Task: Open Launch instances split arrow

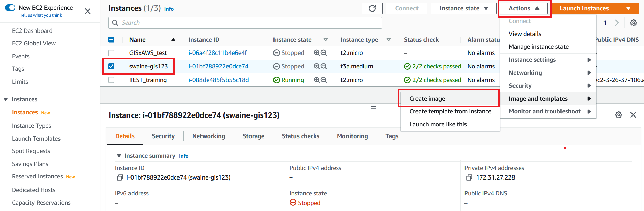Action: 628,8
